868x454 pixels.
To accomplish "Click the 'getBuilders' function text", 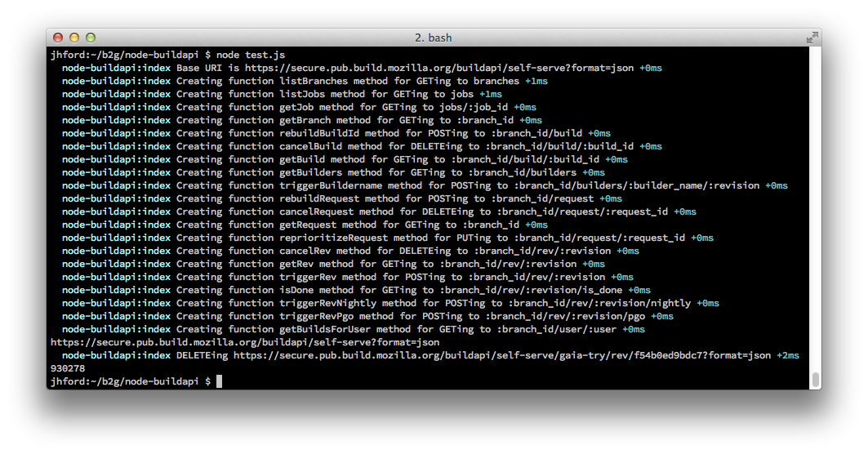I will [x=310, y=172].
